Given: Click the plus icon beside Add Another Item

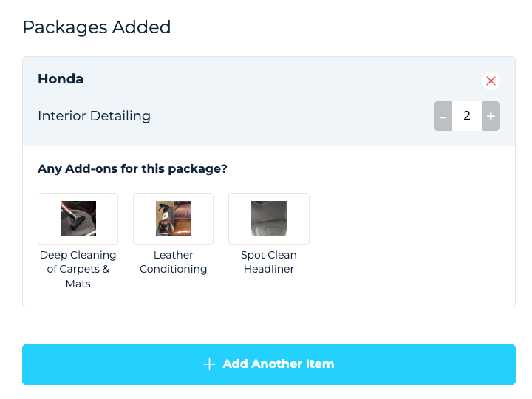Looking at the screenshot, I should [209, 364].
